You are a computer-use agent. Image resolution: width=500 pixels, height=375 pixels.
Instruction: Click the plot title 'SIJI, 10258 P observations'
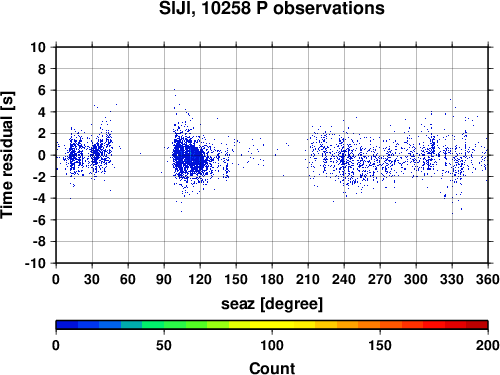pos(272,8)
